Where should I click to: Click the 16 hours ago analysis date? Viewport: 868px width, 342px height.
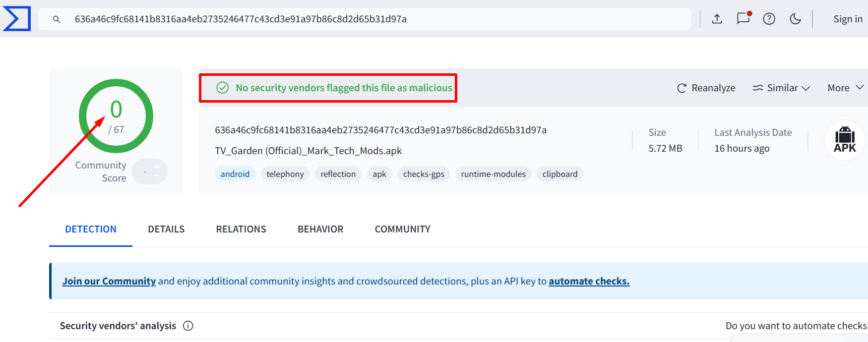click(x=742, y=148)
